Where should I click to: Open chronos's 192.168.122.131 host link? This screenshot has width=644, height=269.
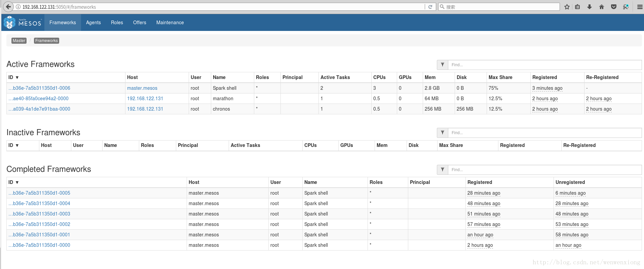coord(145,109)
